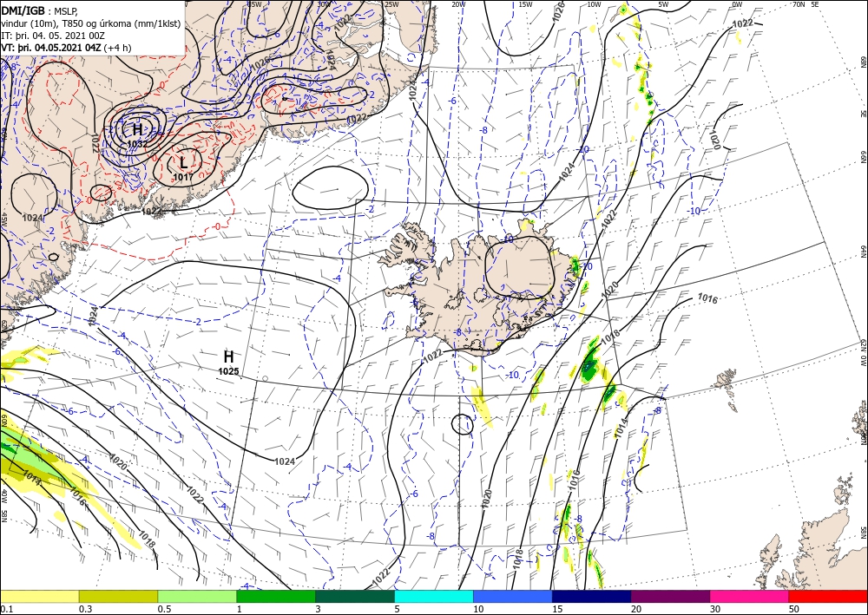868x615 pixels.
Task: Click the 20 legend scale value
Action: coord(636,609)
